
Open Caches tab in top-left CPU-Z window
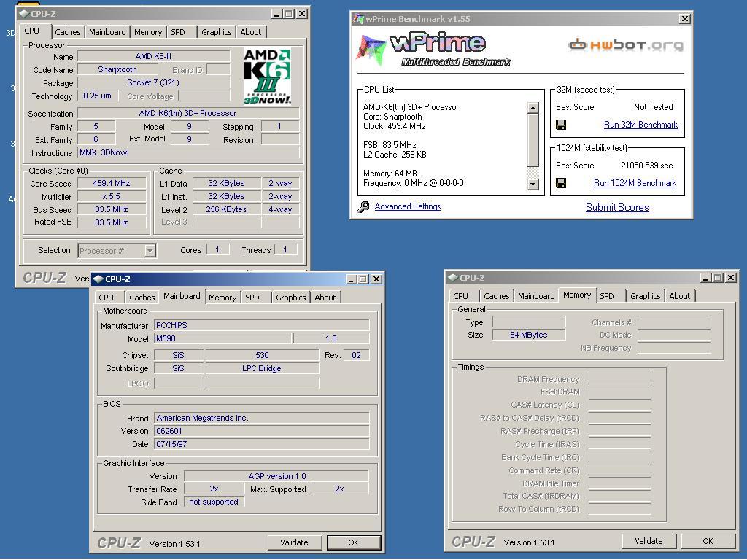68,32
